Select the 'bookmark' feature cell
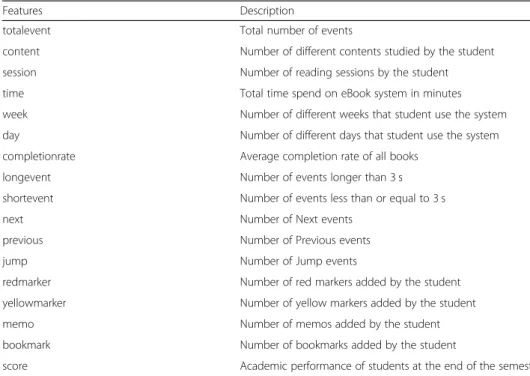The image size is (530, 376). pyautogui.click(x=26, y=345)
